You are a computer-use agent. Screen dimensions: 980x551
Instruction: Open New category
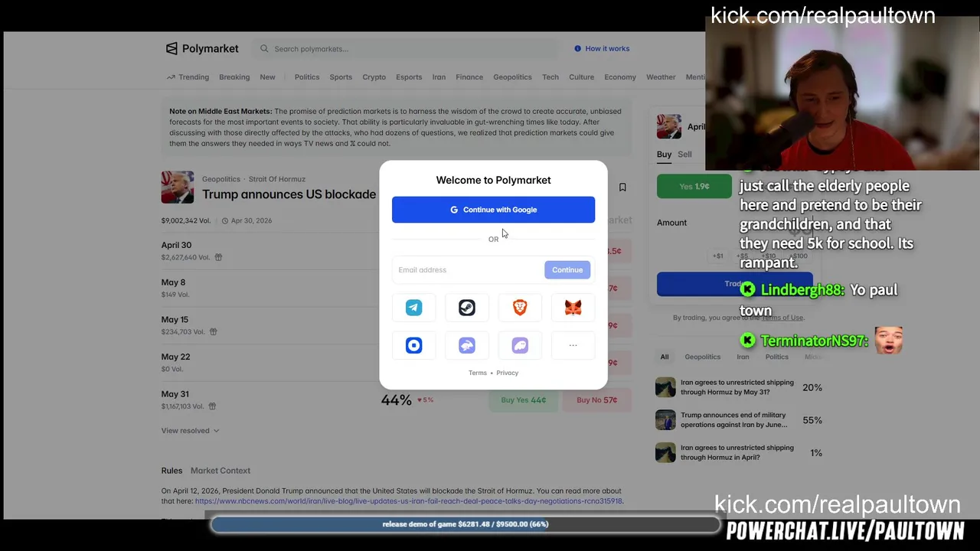coord(267,77)
